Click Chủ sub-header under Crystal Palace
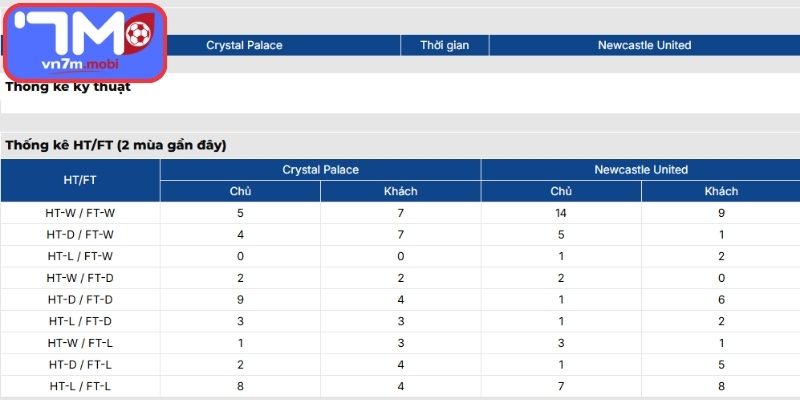Image resolution: width=800 pixels, height=400 pixels. (240, 191)
